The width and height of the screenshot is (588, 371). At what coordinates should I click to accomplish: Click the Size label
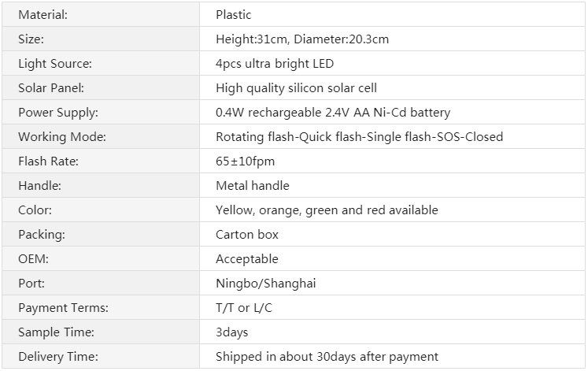coord(31,39)
